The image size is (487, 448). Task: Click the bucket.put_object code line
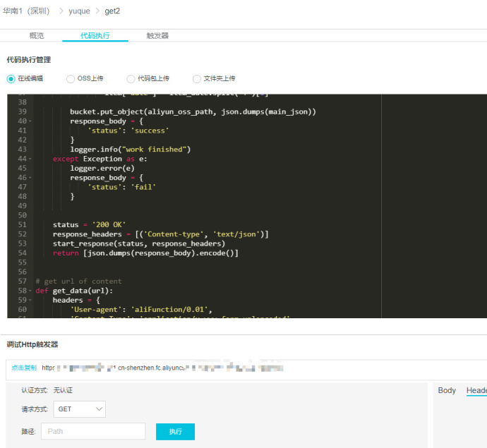point(193,111)
